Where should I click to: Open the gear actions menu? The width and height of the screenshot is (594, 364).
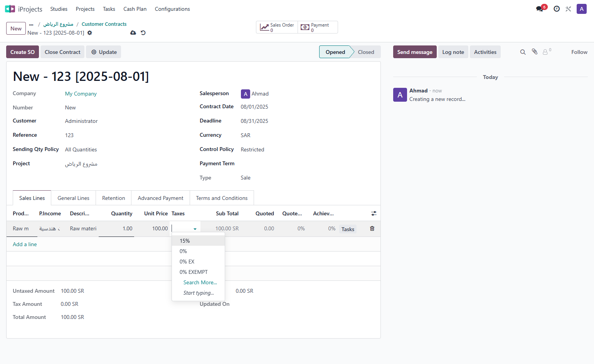(x=90, y=33)
